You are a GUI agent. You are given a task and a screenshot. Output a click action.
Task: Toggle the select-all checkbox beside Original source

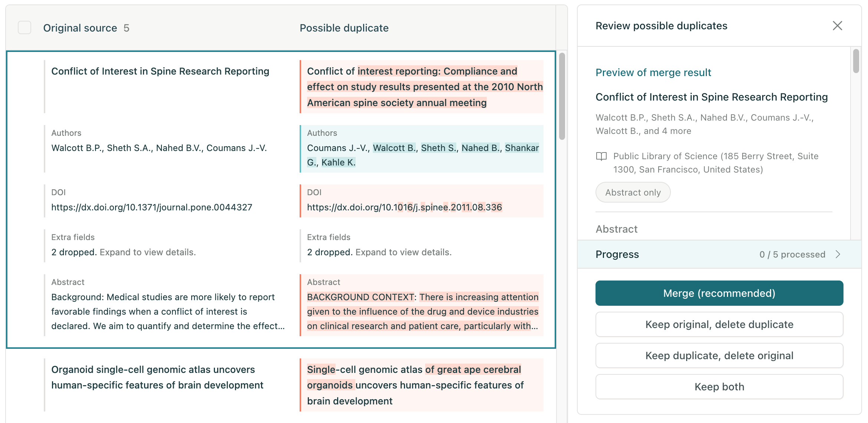(25, 28)
